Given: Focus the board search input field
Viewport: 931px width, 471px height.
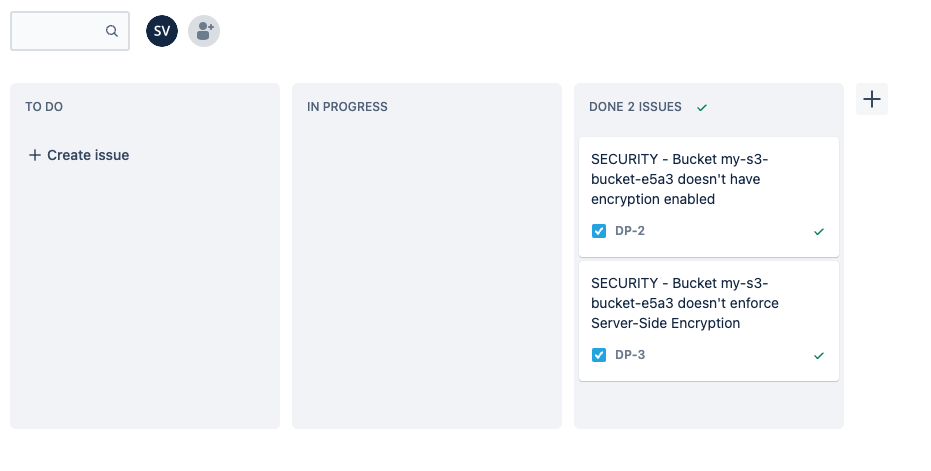Looking at the screenshot, I should point(60,31).
